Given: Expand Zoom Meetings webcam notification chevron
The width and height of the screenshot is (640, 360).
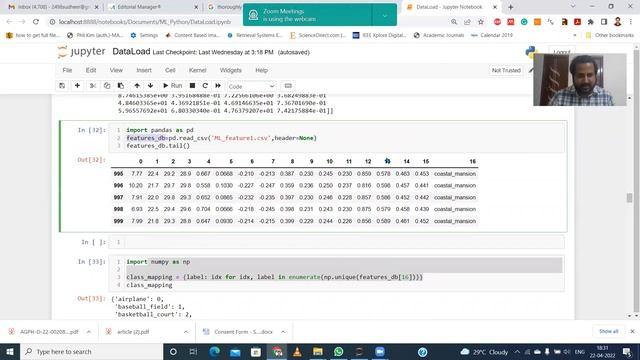Looking at the screenshot, I should 384,16.
